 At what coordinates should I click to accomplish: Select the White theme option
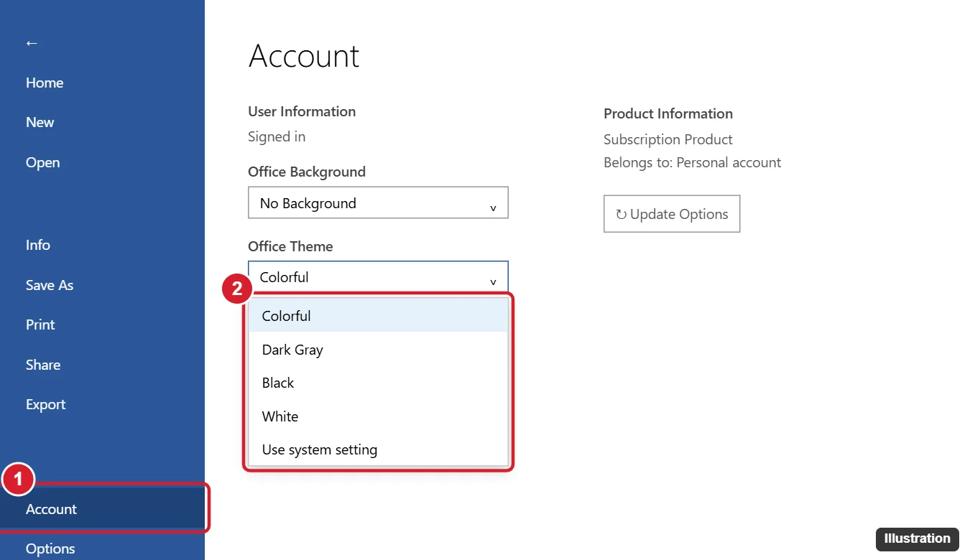(x=379, y=416)
